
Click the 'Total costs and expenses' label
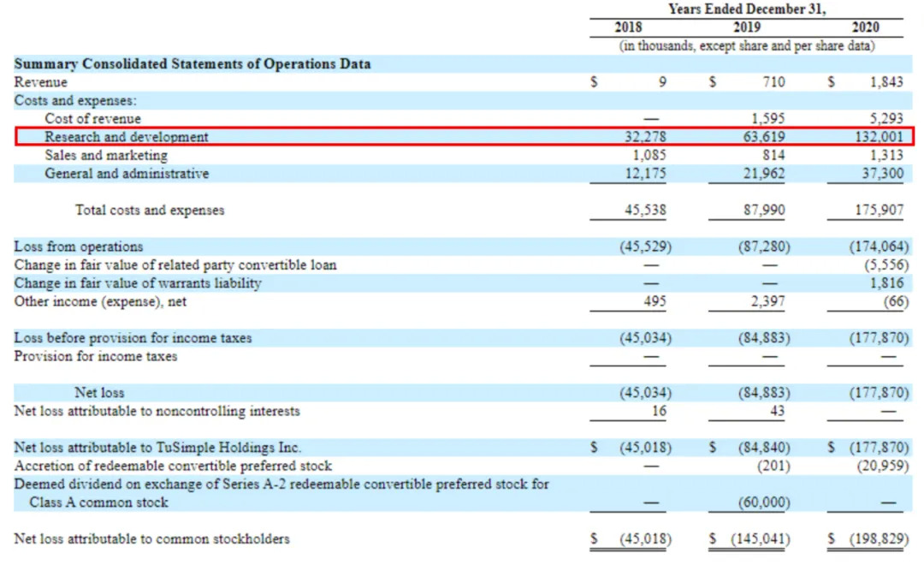coord(150,210)
